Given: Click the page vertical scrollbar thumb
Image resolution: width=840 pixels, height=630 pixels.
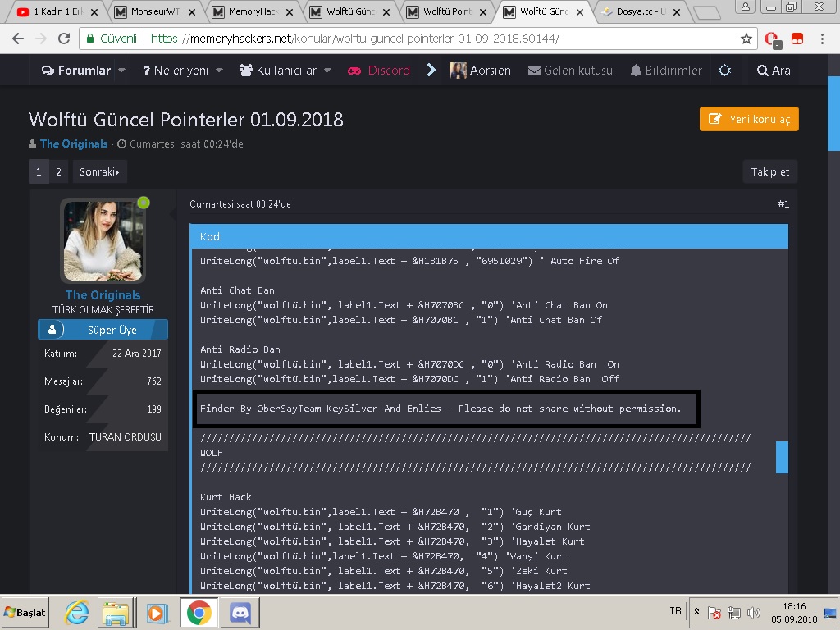Looking at the screenshot, I should point(833,113).
